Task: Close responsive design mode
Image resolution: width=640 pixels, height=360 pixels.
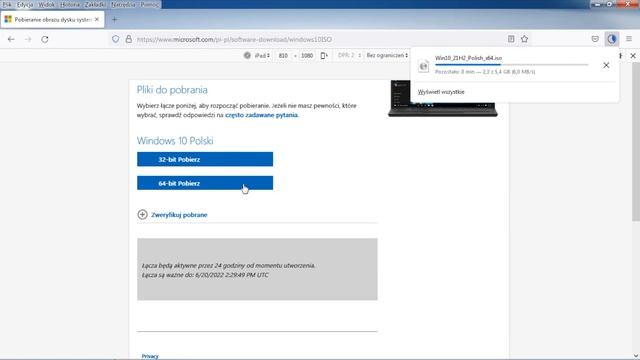Action: (x=633, y=56)
